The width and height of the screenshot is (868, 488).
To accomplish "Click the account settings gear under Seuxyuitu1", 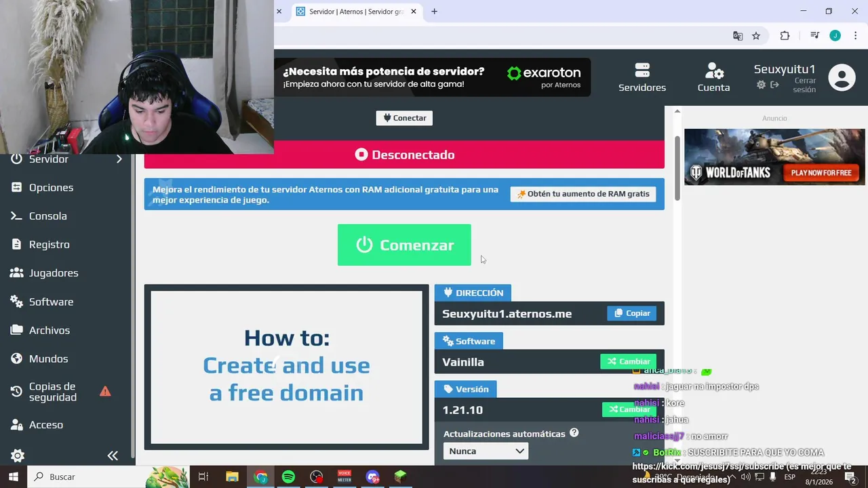I will pos(761,85).
